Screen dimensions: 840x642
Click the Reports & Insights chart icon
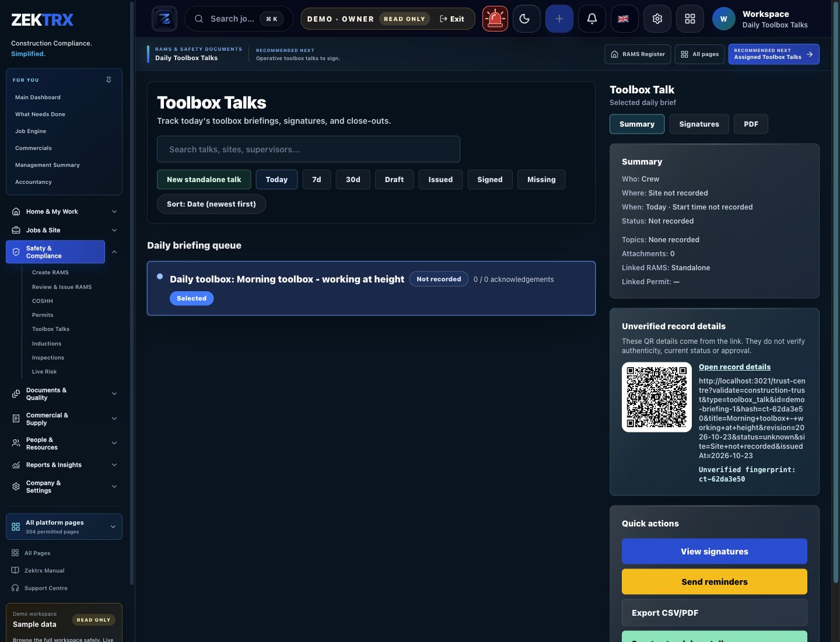click(16, 465)
